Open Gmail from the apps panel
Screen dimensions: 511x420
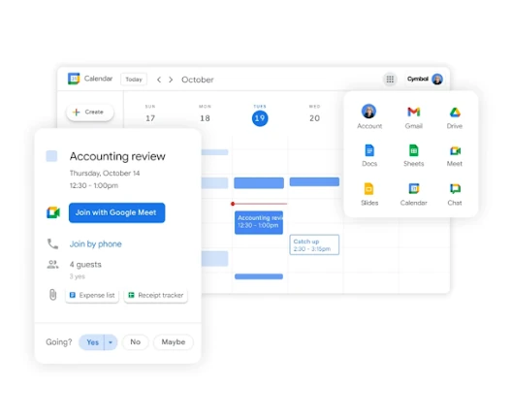pos(414,117)
